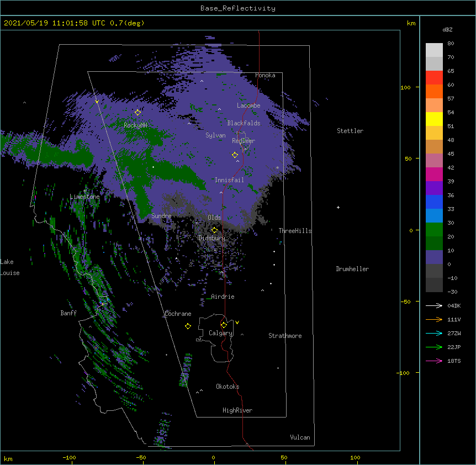Viewport: 476px width, 465px height.
Task: Click the -30 value on dBZ scale
Action: 452,292
